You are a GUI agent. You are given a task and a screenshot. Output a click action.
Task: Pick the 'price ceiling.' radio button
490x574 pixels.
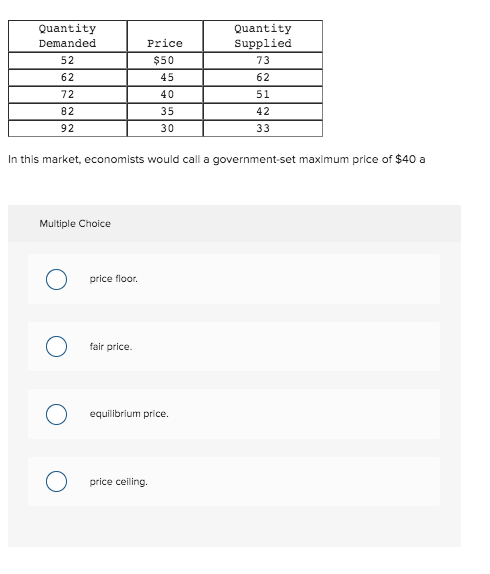coord(56,481)
